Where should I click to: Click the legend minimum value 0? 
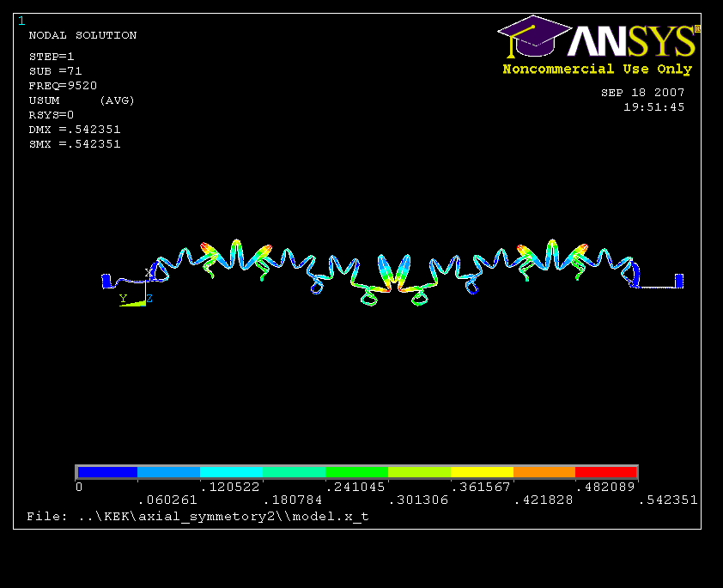point(79,487)
